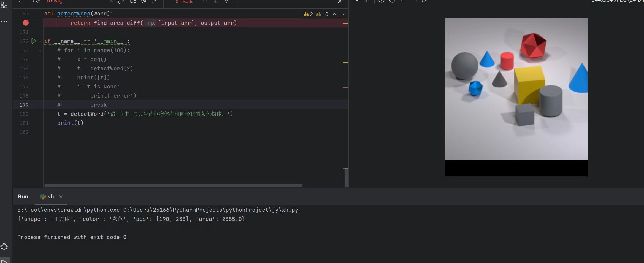Click the yellow warning count 2
This screenshot has height=263, width=644.
[308, 14]
